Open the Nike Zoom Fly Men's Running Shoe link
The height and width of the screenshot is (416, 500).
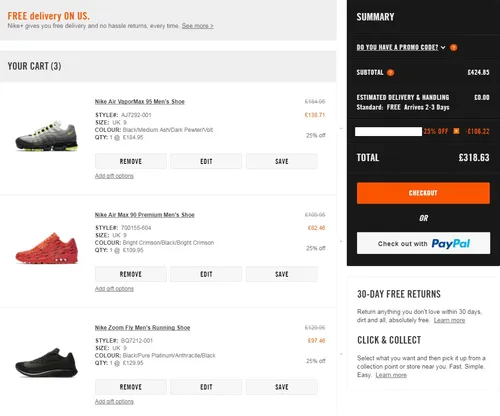[142, 328]
